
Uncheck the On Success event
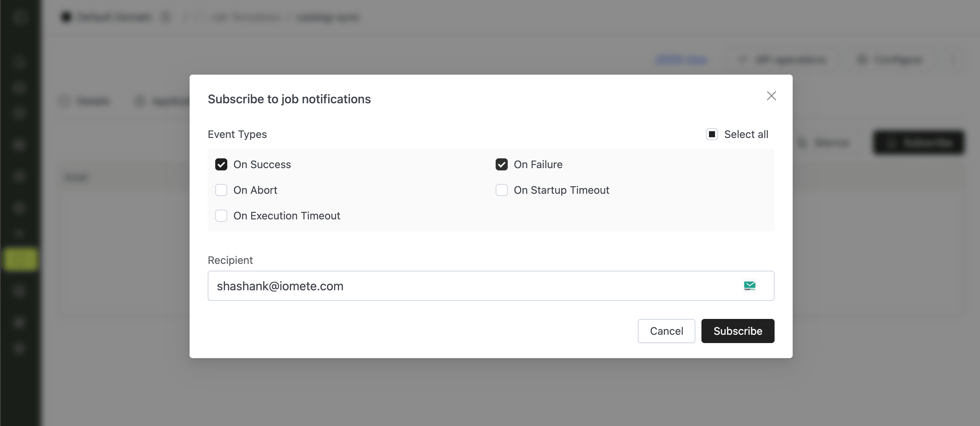click(221, 164)
